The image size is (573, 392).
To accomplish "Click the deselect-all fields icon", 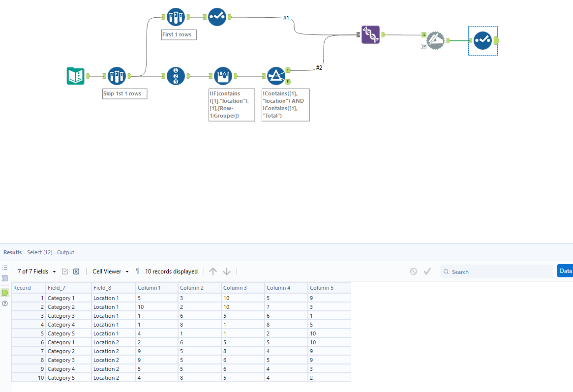I will pos(76,271).
